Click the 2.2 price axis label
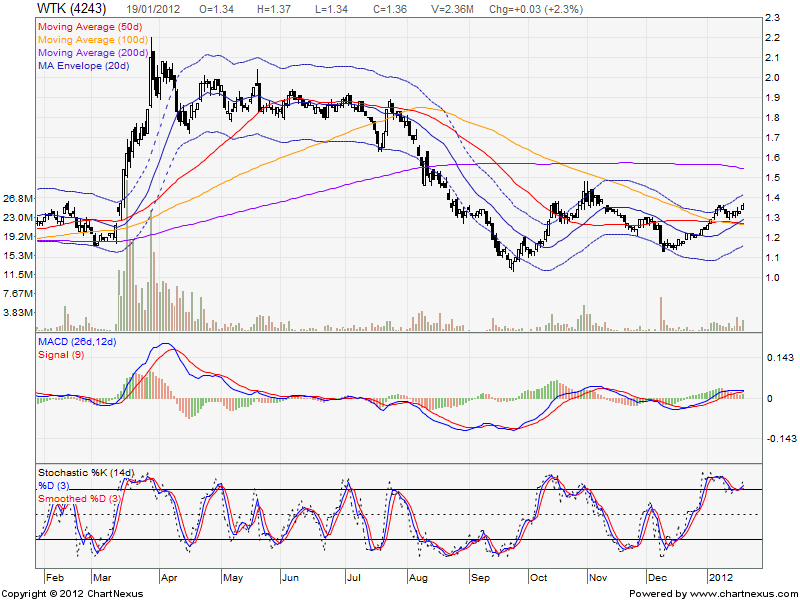Image resolution: width=800 pixels, height=600 pixels. (772, 38)
